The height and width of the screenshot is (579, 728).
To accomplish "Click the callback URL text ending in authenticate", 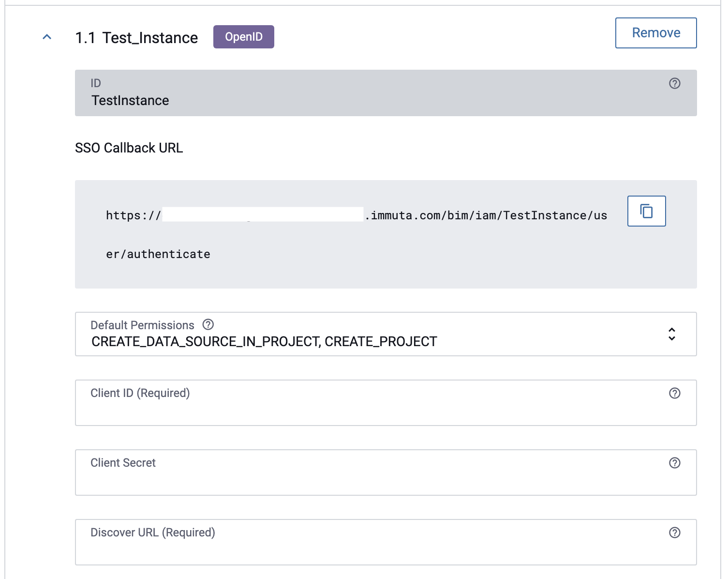I will pos(158,254).
